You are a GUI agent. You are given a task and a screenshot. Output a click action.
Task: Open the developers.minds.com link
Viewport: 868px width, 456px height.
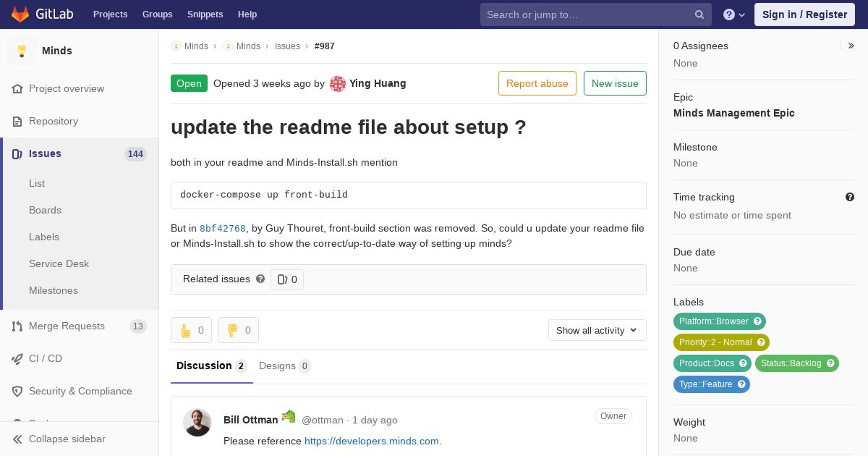click(x=372, y=441)
